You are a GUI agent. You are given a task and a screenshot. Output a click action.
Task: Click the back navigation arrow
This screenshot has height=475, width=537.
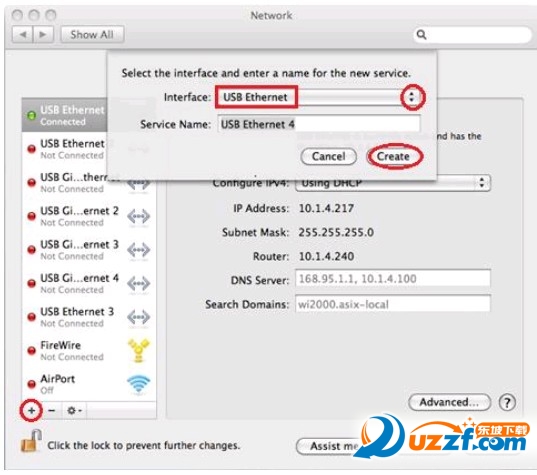tap(23, 35)
